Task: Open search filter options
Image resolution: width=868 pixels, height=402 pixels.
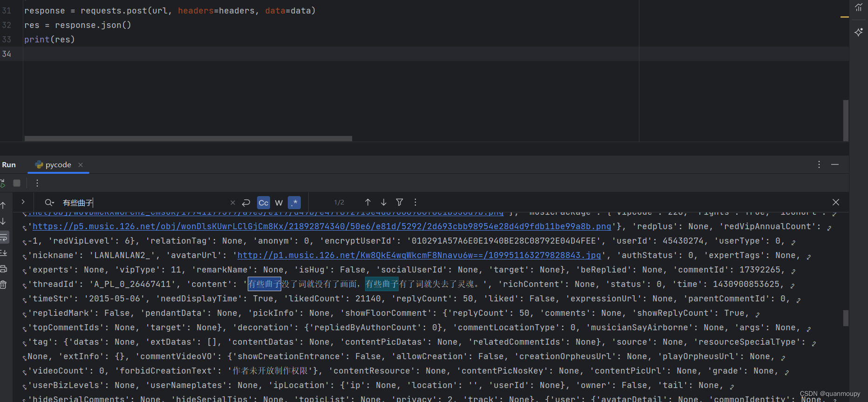Action: 400,202
